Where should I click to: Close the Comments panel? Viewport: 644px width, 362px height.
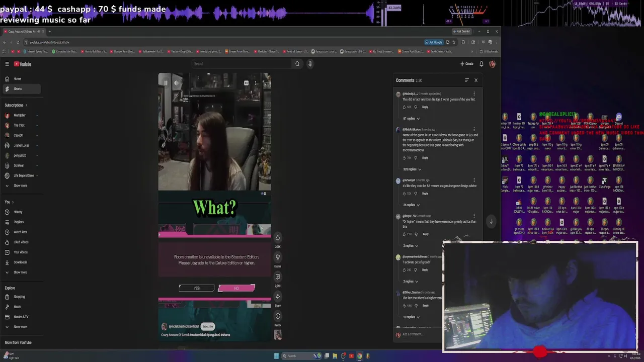(476, 80)
